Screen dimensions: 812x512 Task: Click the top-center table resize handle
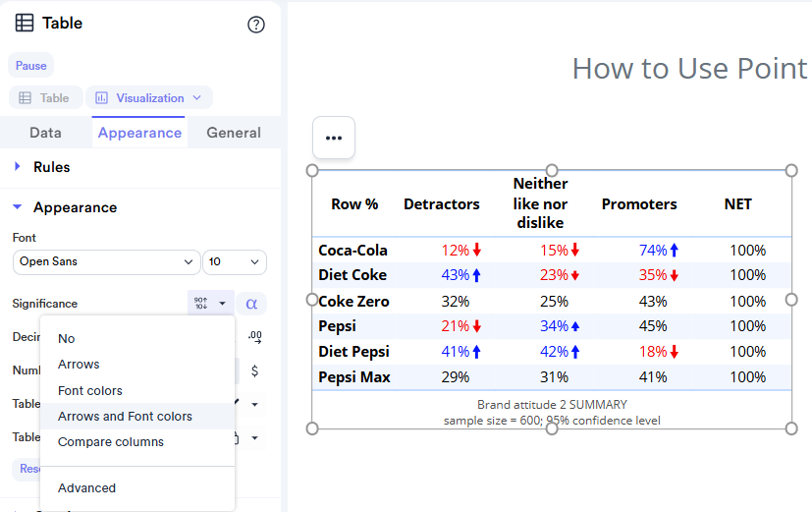click(x=552, y=170)
